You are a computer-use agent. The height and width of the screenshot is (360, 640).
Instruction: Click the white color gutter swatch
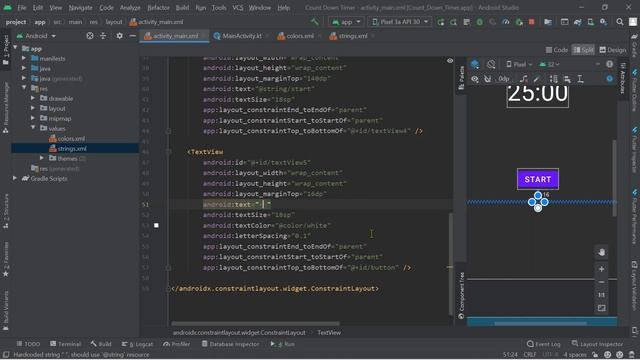[x=156, y=225]
